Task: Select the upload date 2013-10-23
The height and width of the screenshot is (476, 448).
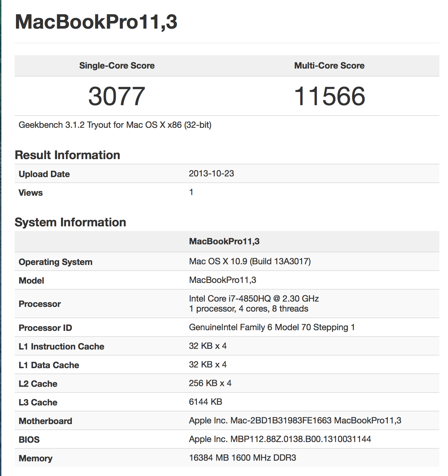Action: [x=211, y=173]
